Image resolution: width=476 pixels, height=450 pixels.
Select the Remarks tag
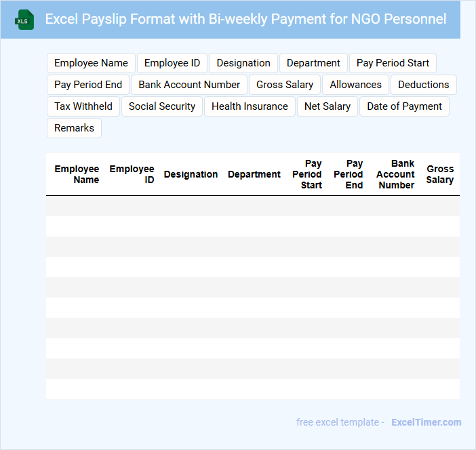(x=74, y=128)
